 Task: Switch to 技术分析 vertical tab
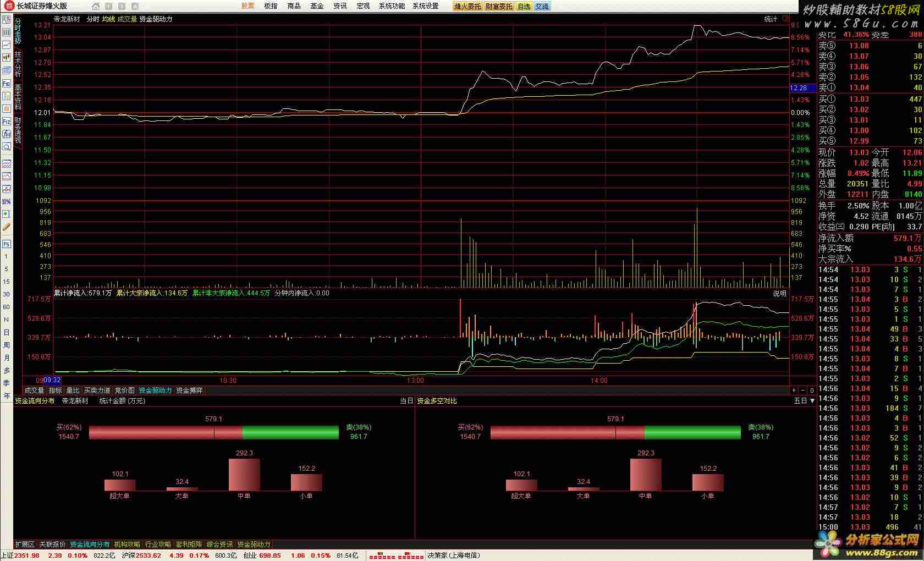coord(18,64)
